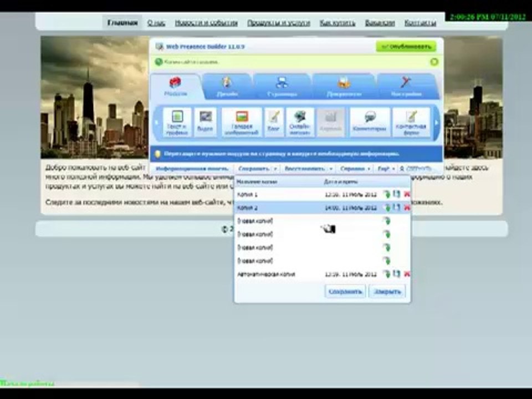Image resolution: width=532 pixels, height=399 pixels.
Task: Click the light bulb hint icon
Action: point(157,154)
